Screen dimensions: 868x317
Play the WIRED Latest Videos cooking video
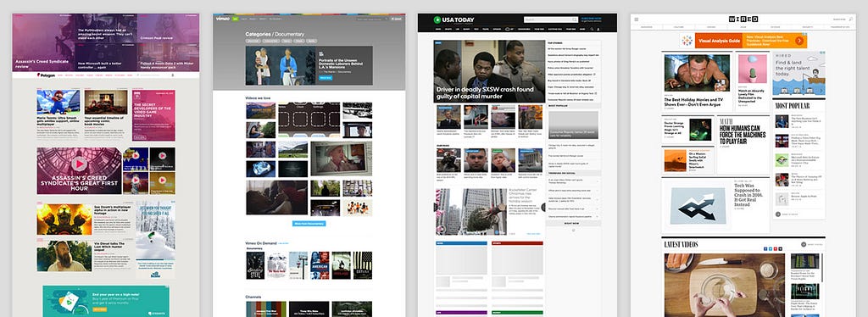[x=724, y=285]
